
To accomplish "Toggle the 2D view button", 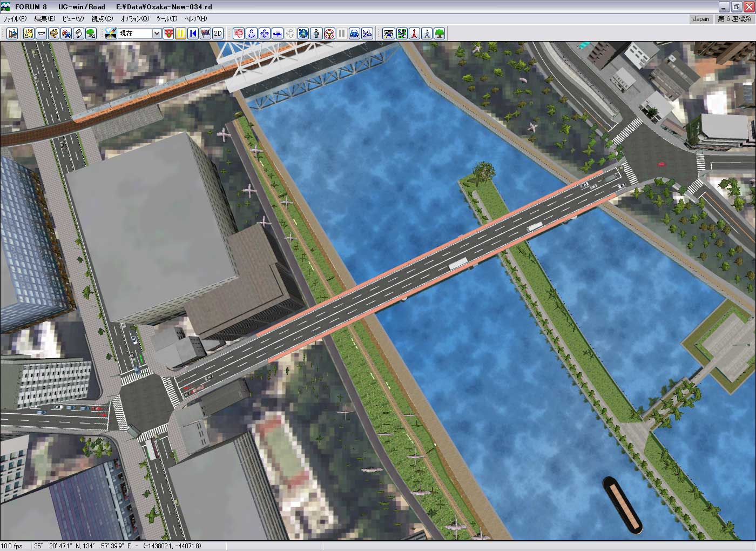I will (x=218, y=33).
